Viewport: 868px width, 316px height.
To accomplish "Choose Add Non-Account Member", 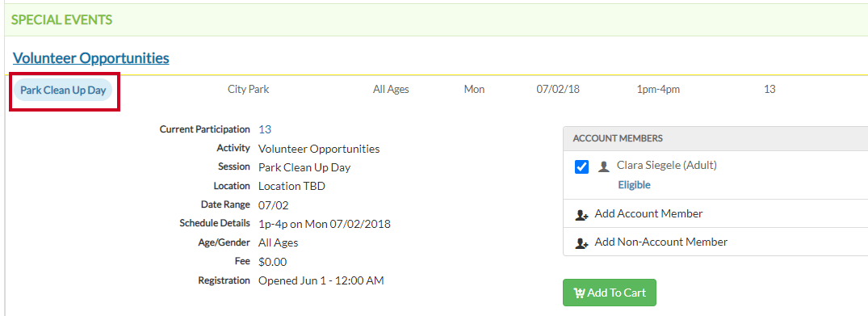I will 661,242.
